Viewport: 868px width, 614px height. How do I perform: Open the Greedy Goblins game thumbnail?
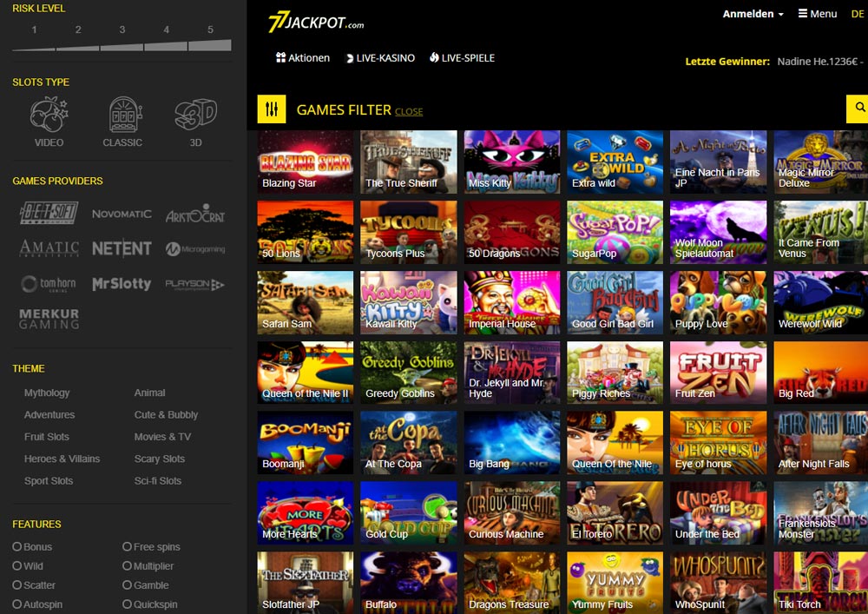(x=409, y=372)
